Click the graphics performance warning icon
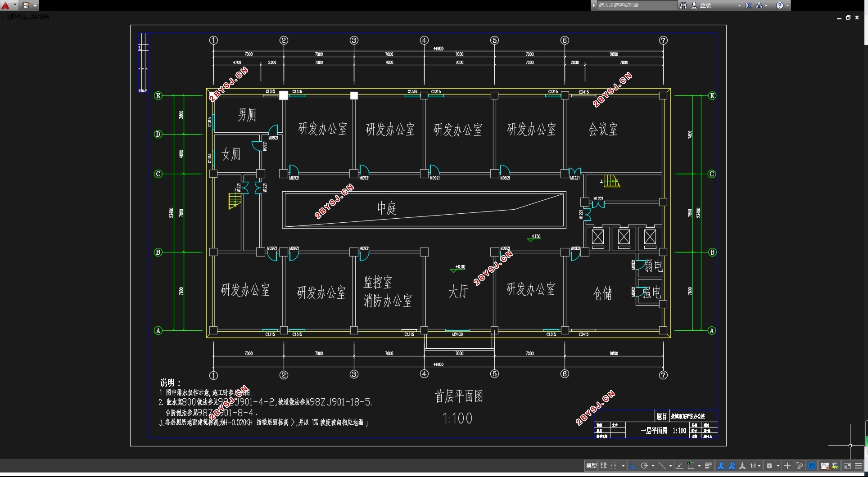Viewport: 868px width, 477px height. [x=825, y=466]
